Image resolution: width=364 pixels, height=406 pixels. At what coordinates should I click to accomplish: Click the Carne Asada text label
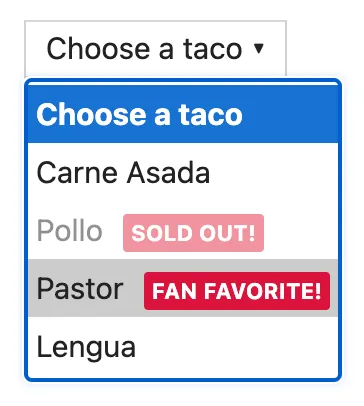pos(123,172)
